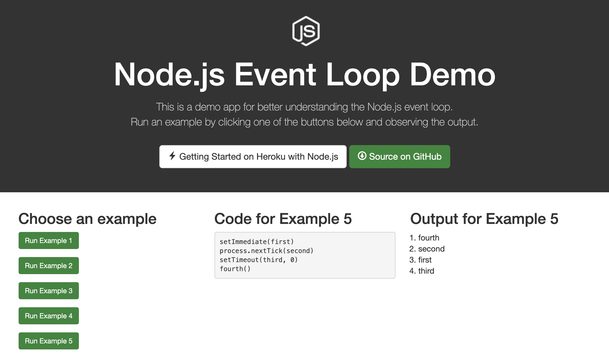Open the Source on GitHub button
The height and width of the screenshot is (364, 609).
[399, 157]
